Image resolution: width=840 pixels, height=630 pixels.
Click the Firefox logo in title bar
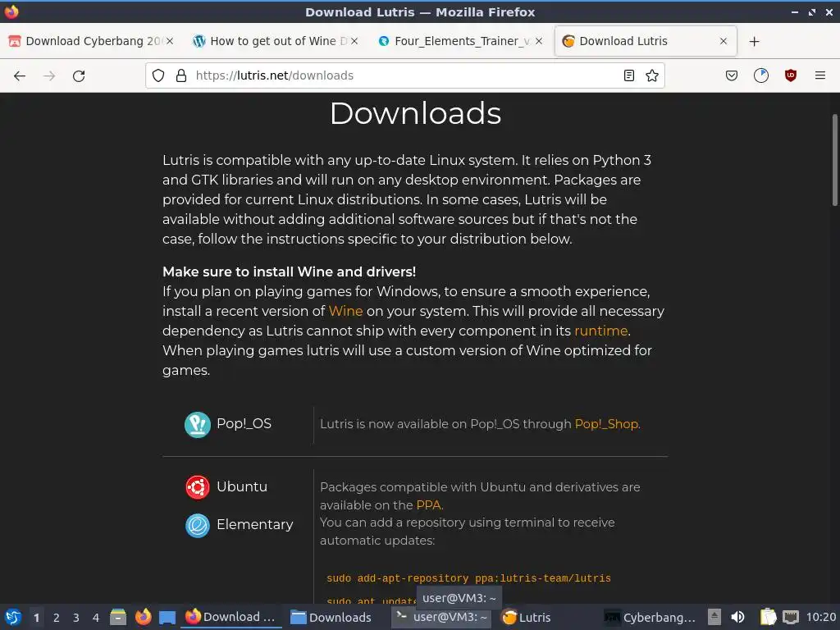coord(11,11)
